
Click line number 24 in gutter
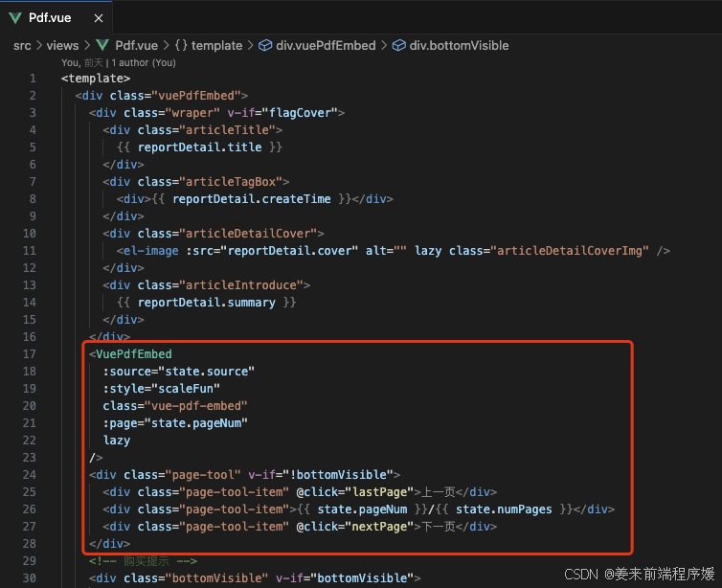[30, 475]
